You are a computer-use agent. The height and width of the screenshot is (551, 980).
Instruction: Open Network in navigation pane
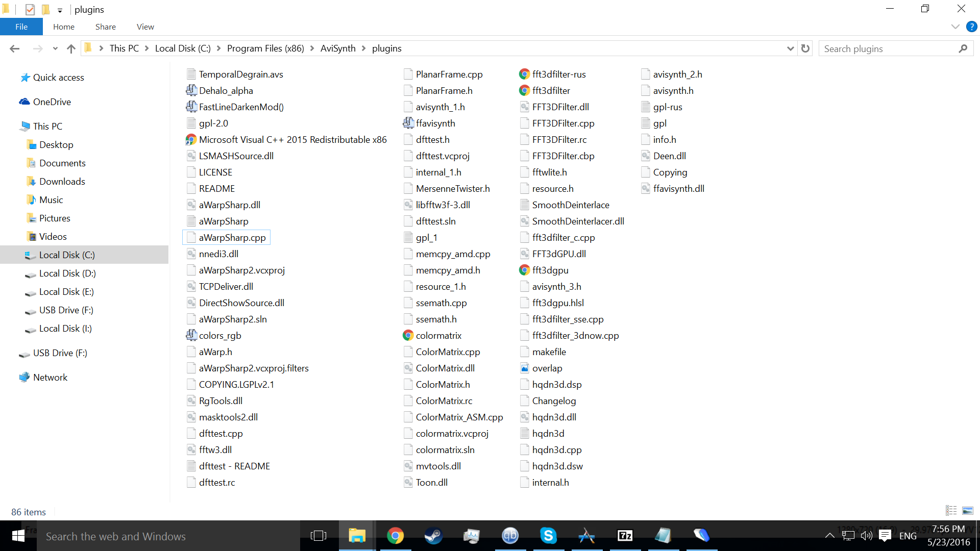[44, 378]
